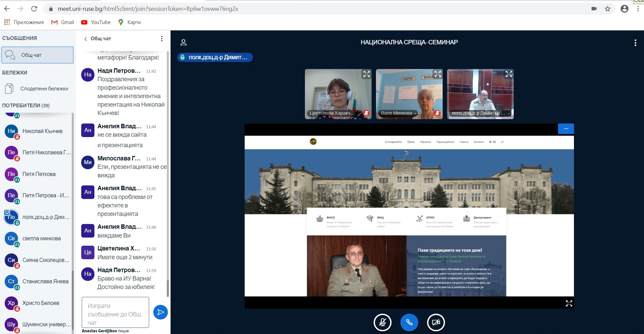Open Chrome three-dot menu
The width and height of the screenshot is (644, 334).
(x=638, y=9)
